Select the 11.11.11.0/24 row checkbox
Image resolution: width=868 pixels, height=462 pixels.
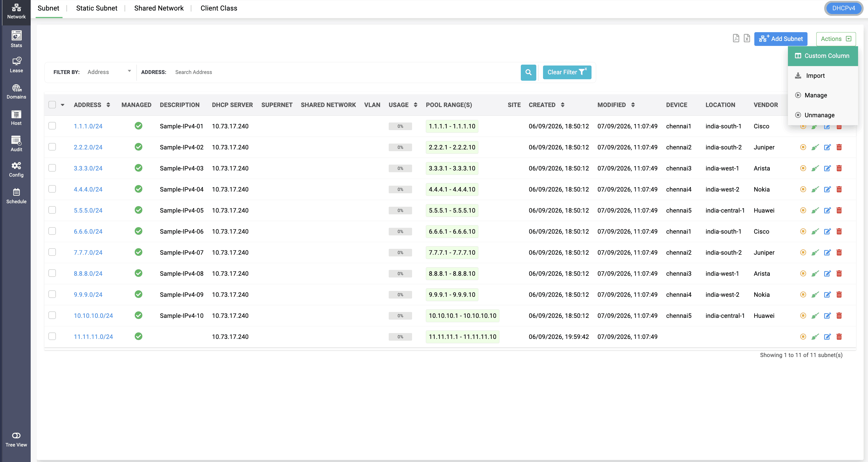[52, 336]
